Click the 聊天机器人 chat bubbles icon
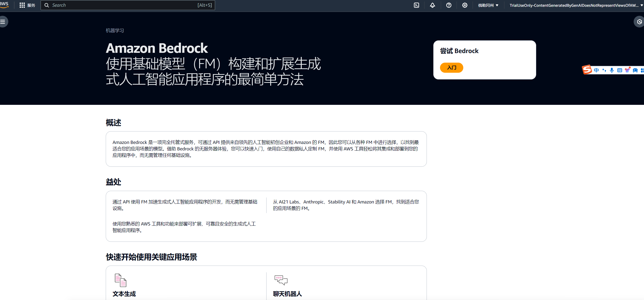 281,280
